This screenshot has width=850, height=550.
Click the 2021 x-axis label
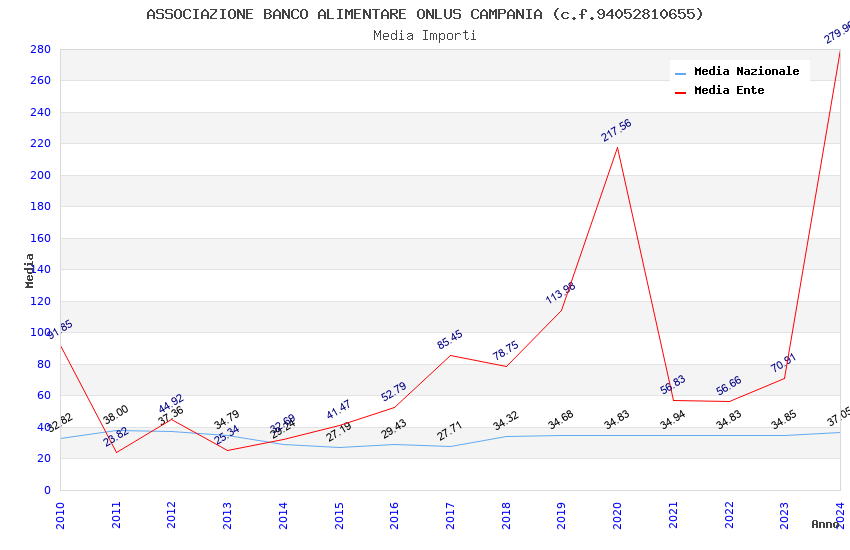point(673,515)
